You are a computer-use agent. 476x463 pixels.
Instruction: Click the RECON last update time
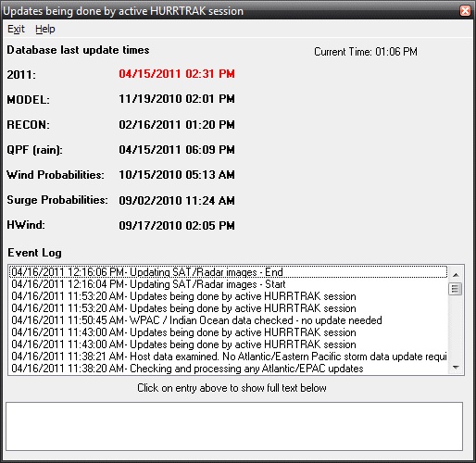tap(177, 125)
